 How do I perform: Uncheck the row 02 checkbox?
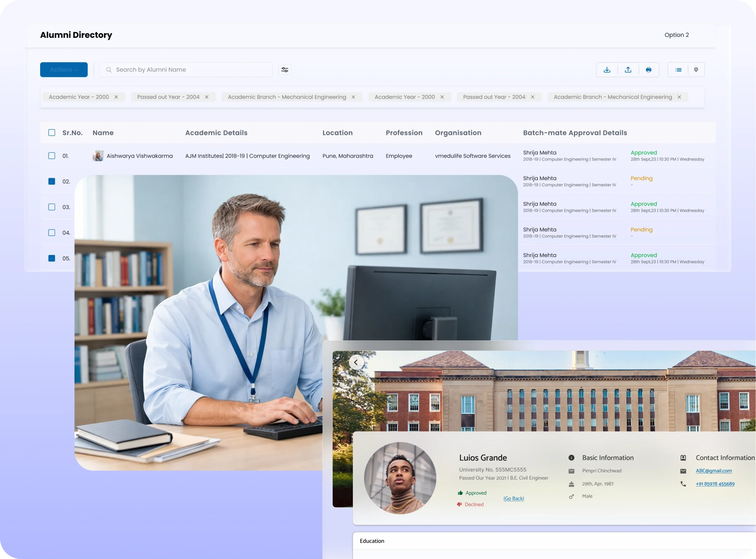(52, 181)
